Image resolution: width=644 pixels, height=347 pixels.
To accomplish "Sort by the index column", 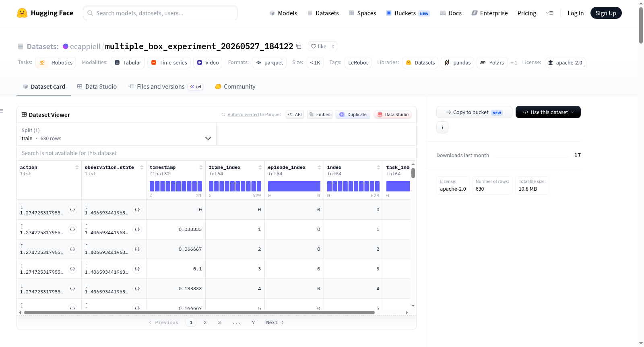I will pos(378,167).
